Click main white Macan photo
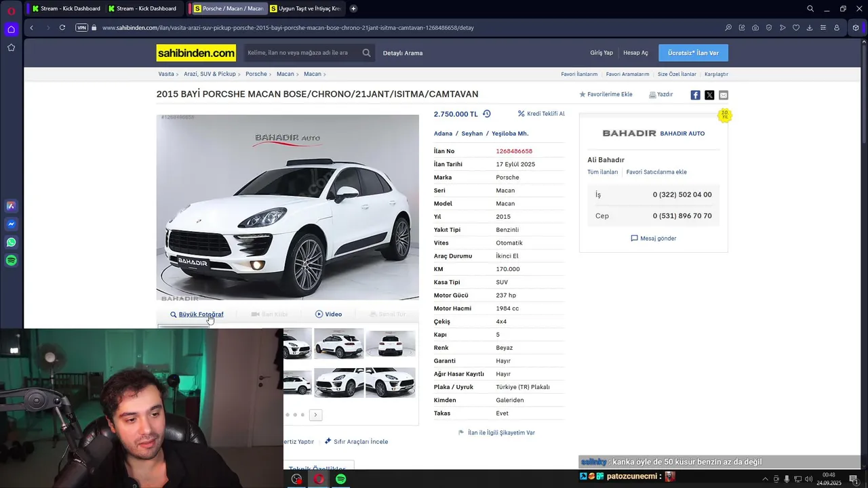This screenshot has width=868, height=488. pyautogui.click(x=288, y=207)
